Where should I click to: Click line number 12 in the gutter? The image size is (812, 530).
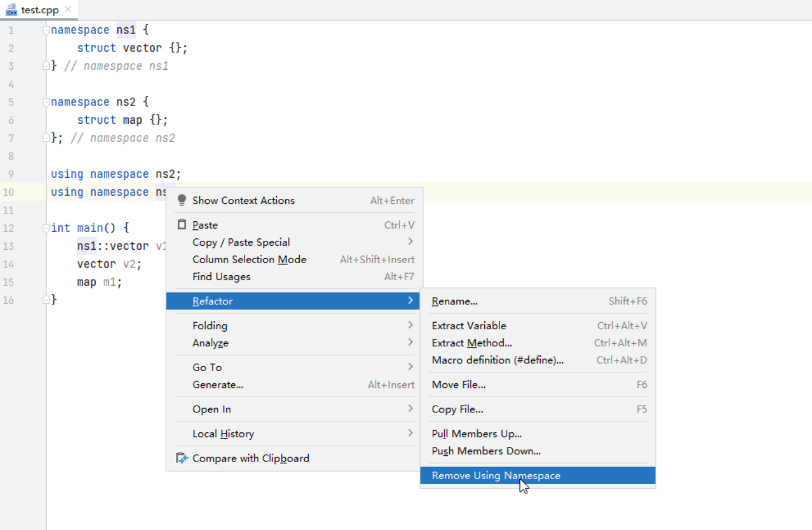(x=8, y=228)
